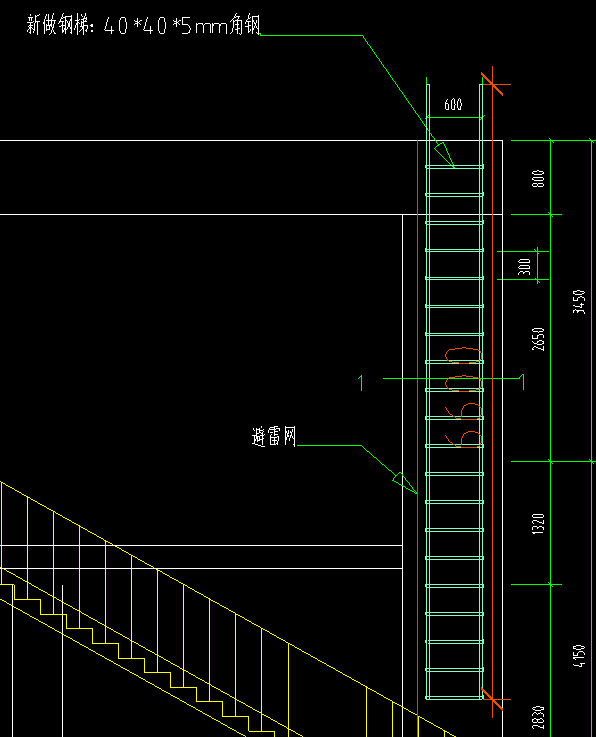Select the 1320 dimension label
This screenshot has width=596, height=737.
tap(538, 523)
